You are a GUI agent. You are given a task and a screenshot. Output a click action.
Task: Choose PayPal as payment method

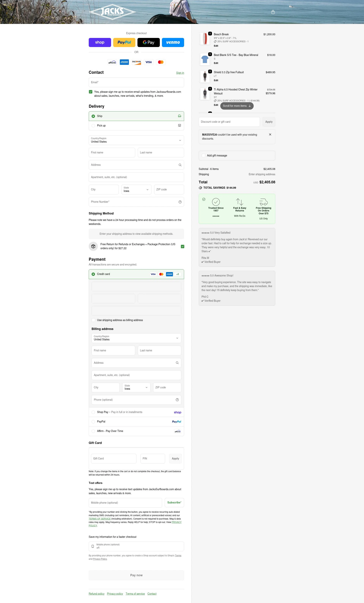pyautogui.click(x=136, y=422)
